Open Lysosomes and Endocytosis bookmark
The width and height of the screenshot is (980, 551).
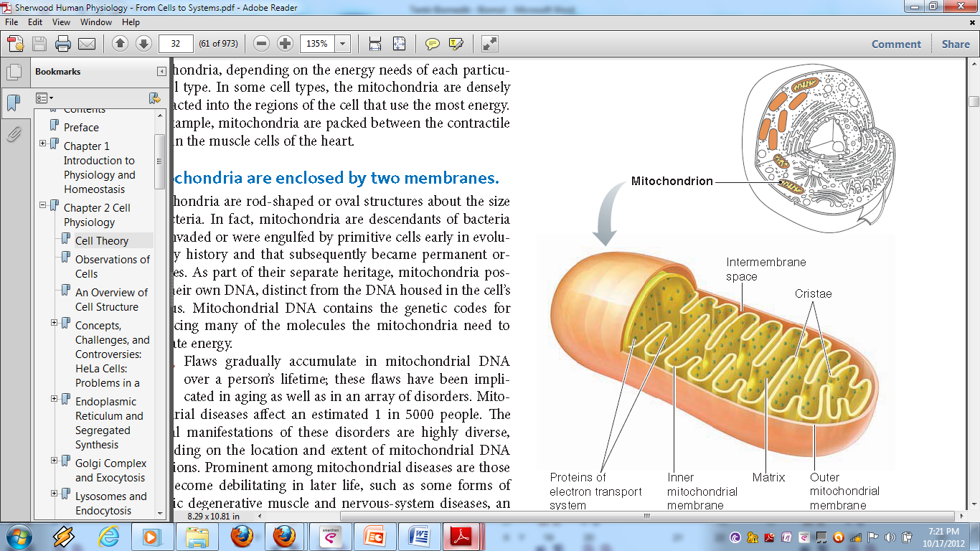110,504
